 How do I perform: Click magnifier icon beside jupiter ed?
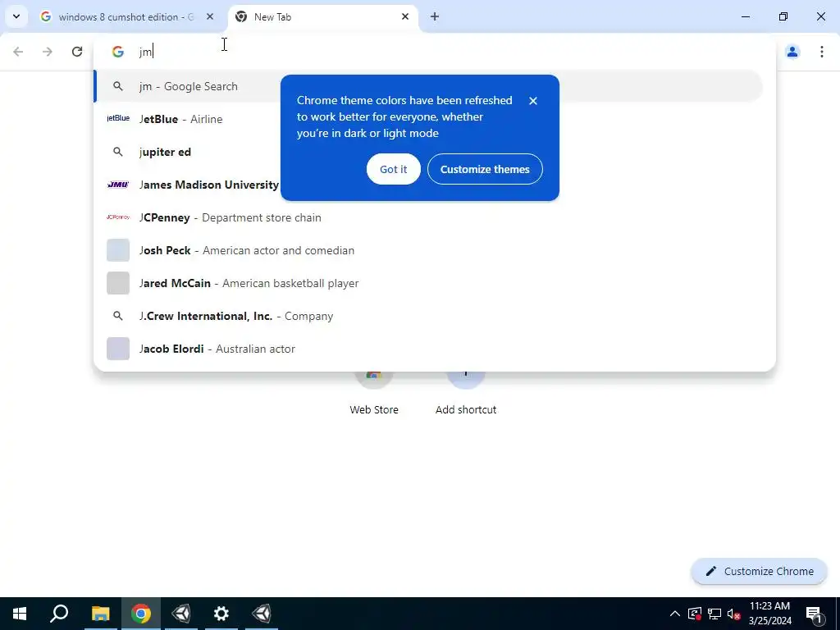(x=118, y=152)
